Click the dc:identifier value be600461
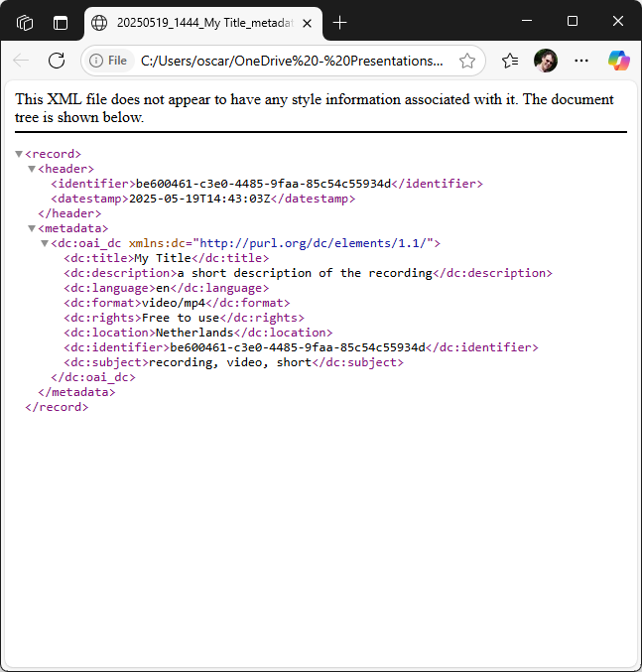This screenshot has height=672, width=642. (x=298, y=347)
